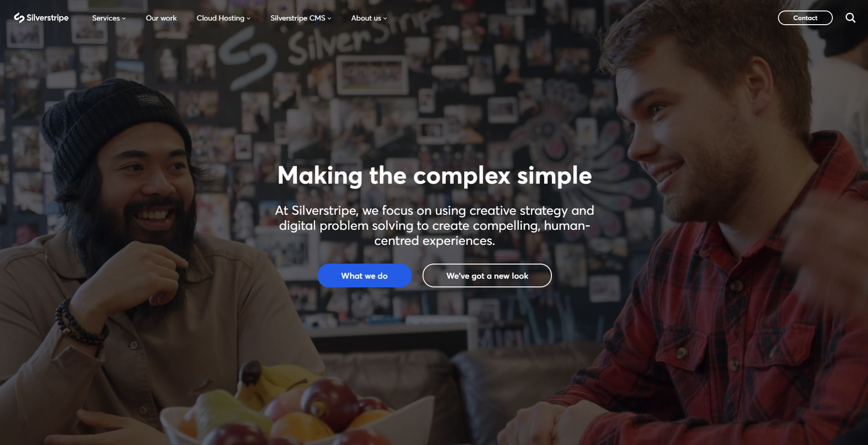Click the Silverstripe logo mark icon
The width and height of the screenshot is (868, 445).
click(x=19, y=18)
